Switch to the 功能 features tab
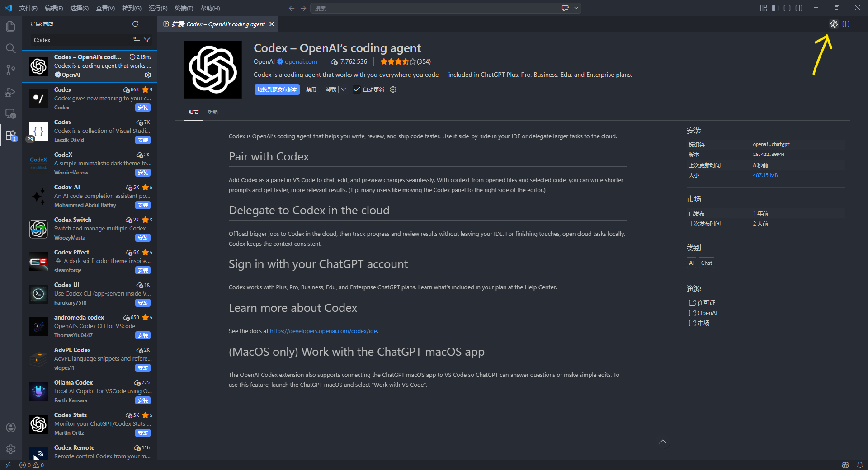The height and width of the screenshot is (470, 868). tap(212, 112)
